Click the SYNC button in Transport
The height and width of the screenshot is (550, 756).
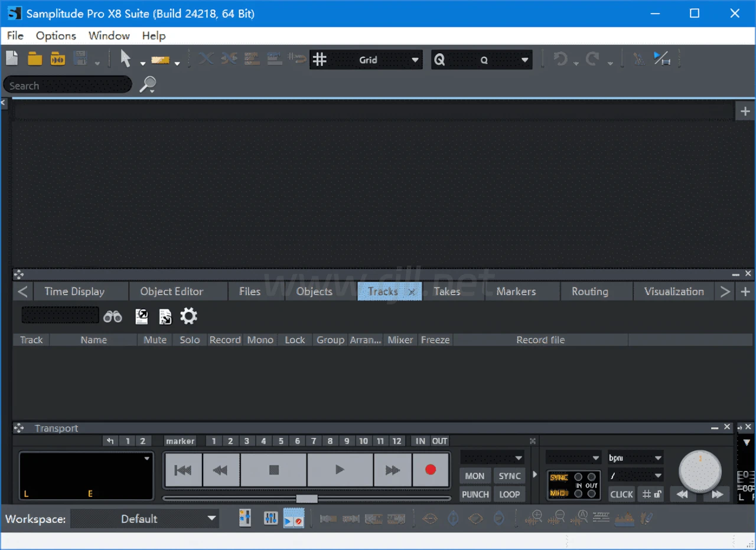(x=509, y=476)
